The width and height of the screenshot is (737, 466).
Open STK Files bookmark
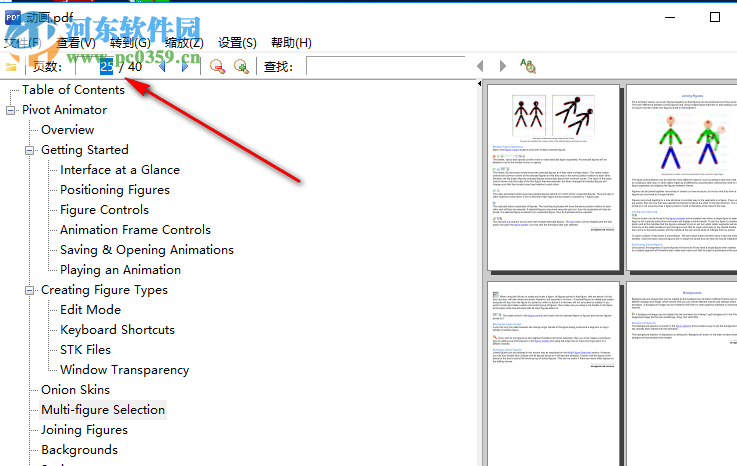pos(85,350)
